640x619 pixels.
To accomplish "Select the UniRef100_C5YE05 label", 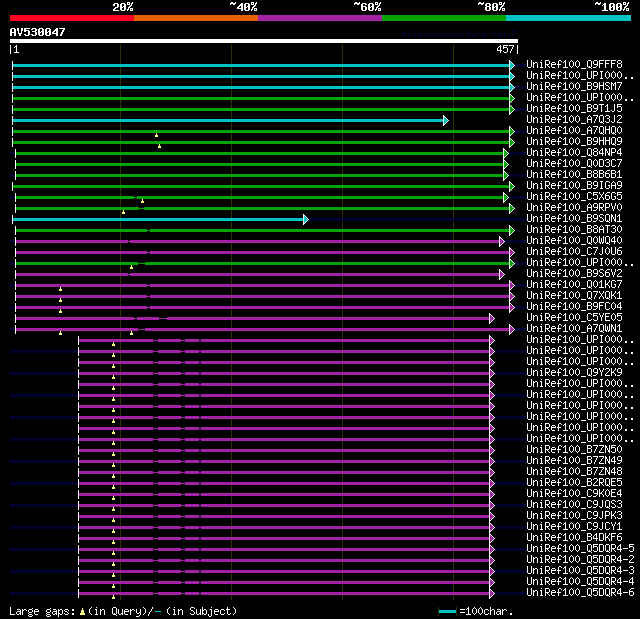I will (574, 318).
